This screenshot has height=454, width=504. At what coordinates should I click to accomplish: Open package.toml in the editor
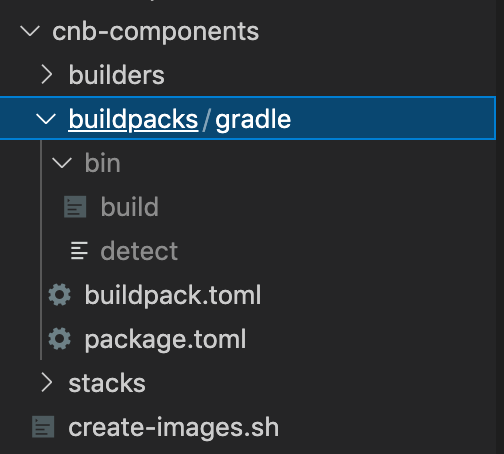165,340
